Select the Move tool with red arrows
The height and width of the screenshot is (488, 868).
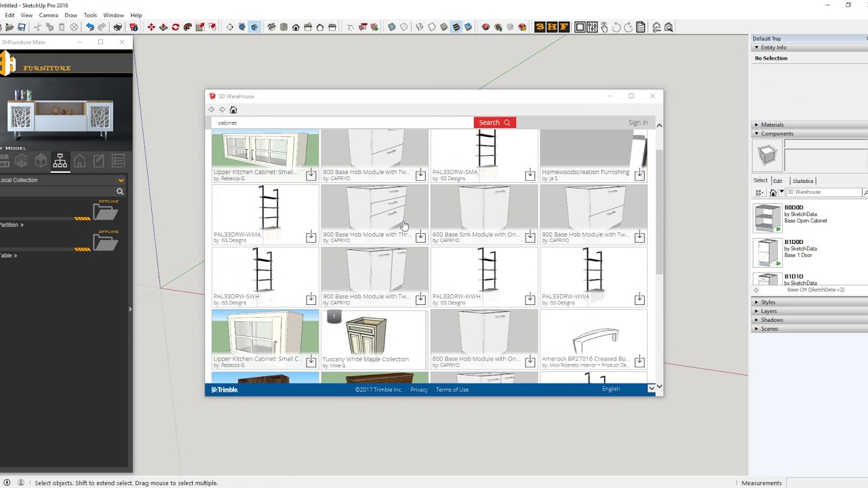151,27
